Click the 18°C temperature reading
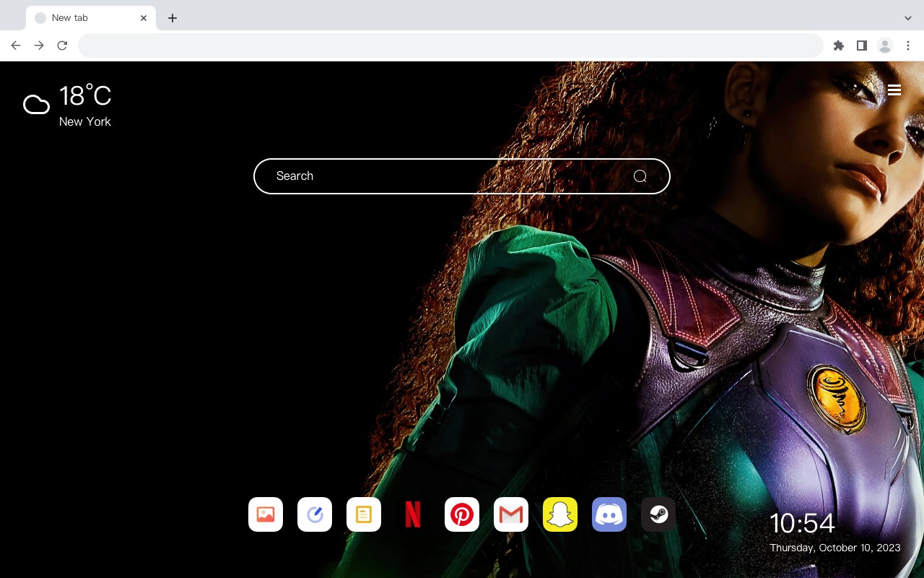 (85, 96)
